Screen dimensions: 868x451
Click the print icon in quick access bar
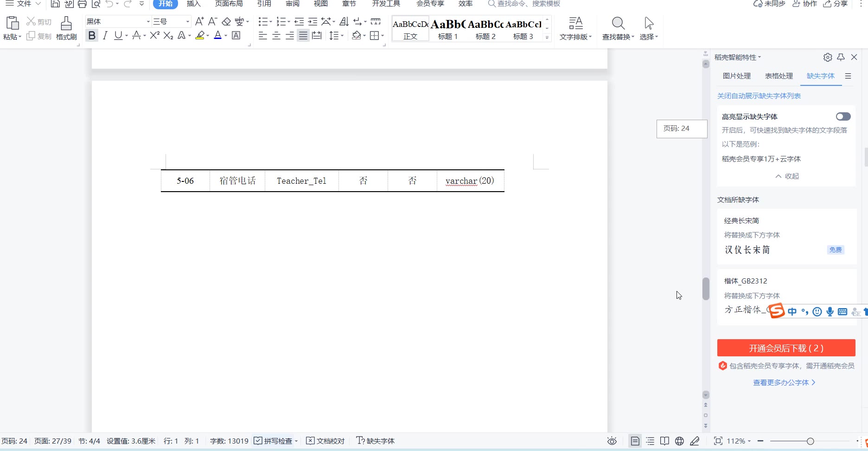pos(82,4)
